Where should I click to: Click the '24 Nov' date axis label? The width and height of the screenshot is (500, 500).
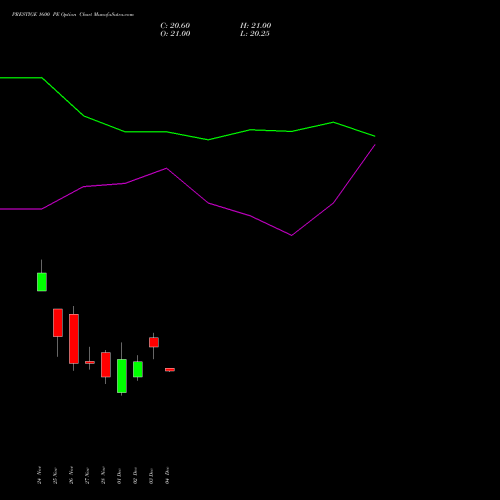[x=39, y=475]
